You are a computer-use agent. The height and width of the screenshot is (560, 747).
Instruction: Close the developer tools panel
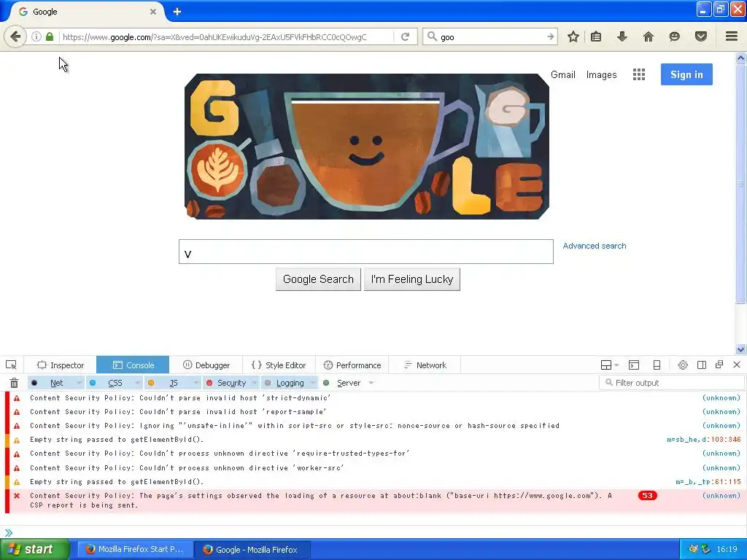(x=737, y=365)
